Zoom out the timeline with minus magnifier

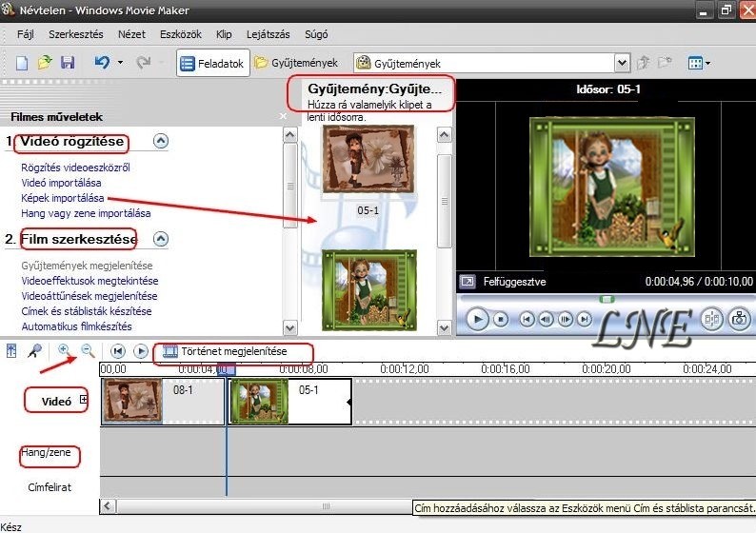(x=88, y=350)
